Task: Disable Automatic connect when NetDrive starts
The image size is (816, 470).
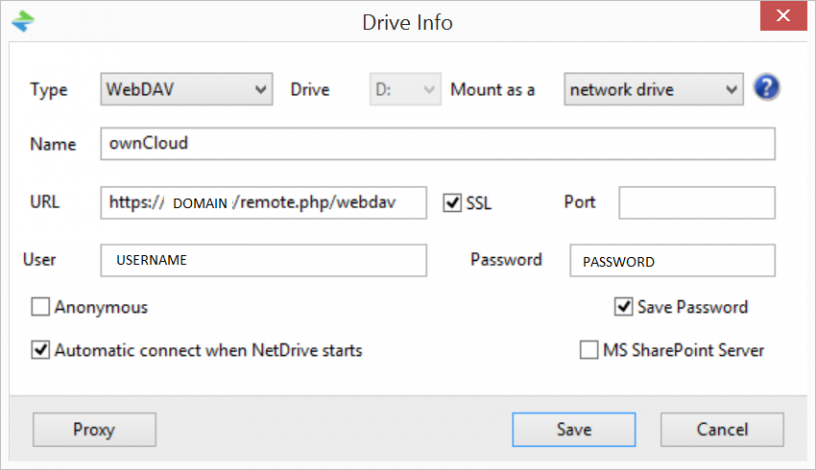Action: point(40,350)
